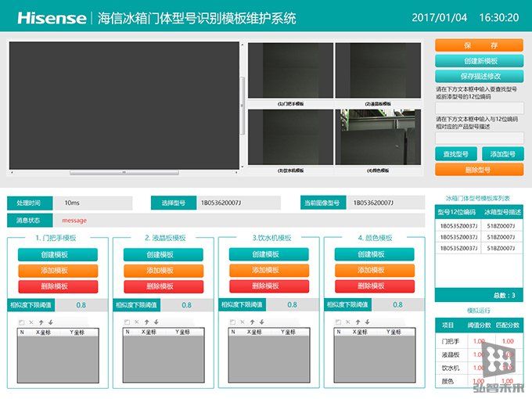Click the 产品型号描述 input box
The image size is (532, 399).
point(480,138)
